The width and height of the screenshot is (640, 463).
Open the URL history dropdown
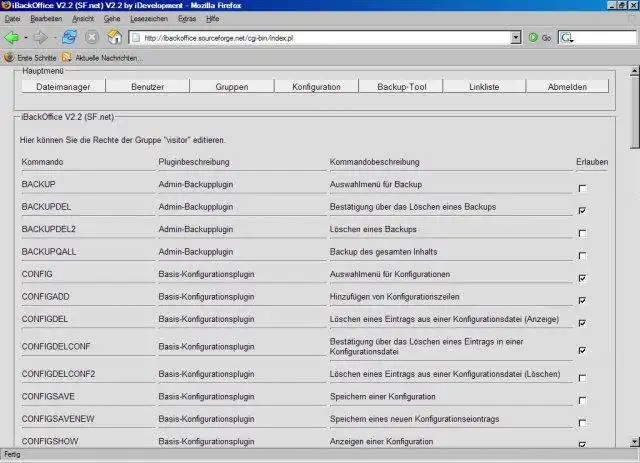516,38
